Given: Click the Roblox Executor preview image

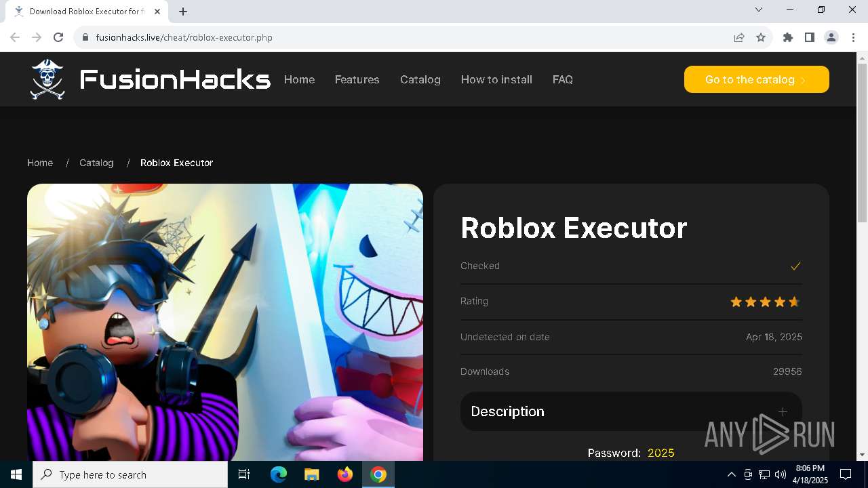Looking at the screenshot, I should pos(225,323).
